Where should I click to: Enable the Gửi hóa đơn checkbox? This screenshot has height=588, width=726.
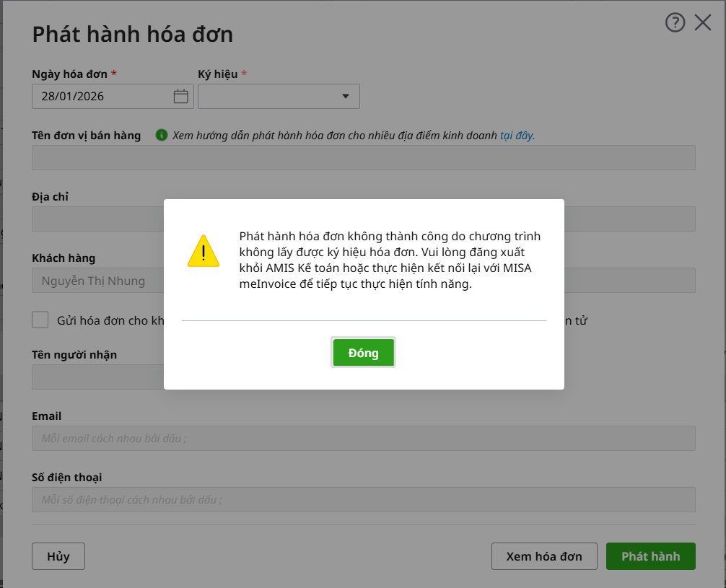point(40,320)
